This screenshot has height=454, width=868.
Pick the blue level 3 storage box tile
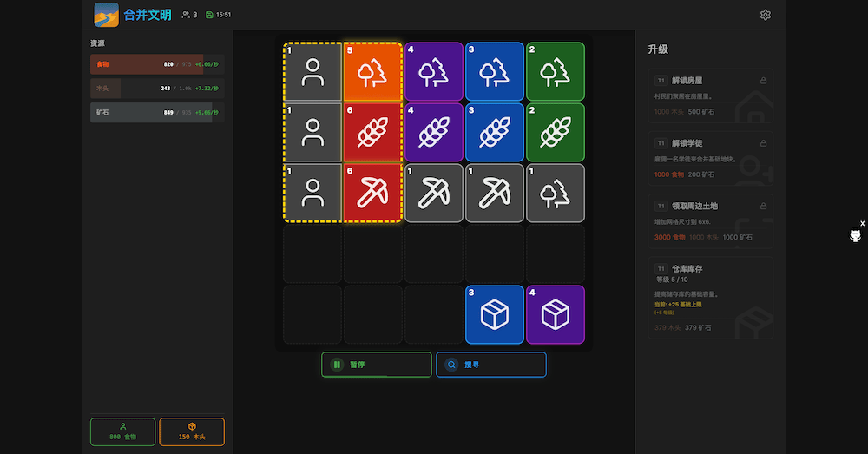pos(495,314)
